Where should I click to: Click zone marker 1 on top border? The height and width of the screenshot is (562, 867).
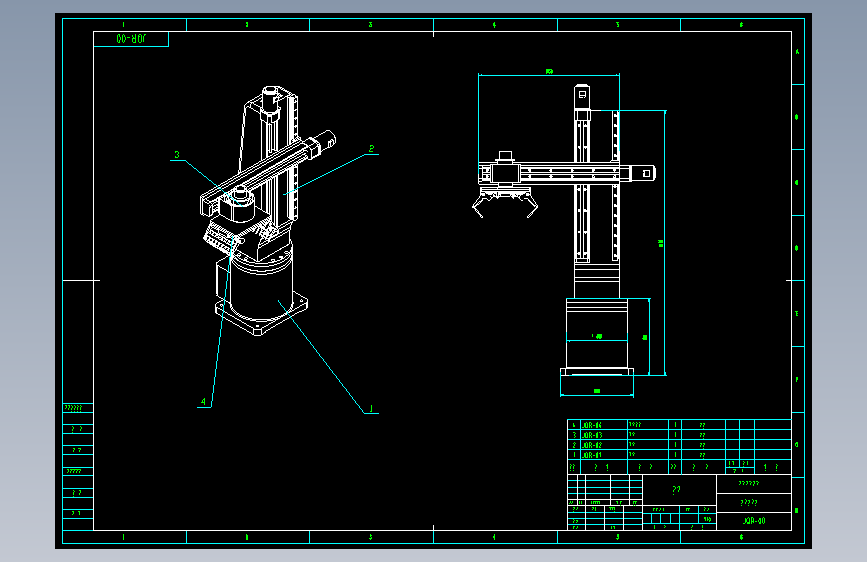click(x=123, y=25)
